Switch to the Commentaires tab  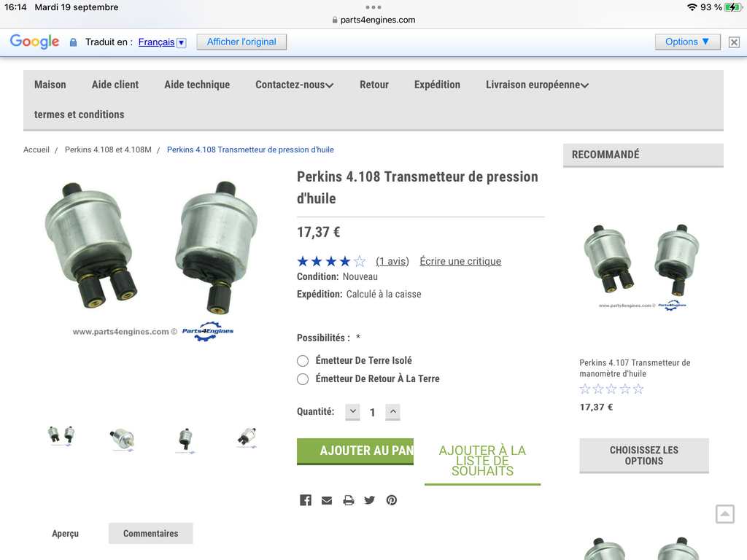[x=150, y=533]
